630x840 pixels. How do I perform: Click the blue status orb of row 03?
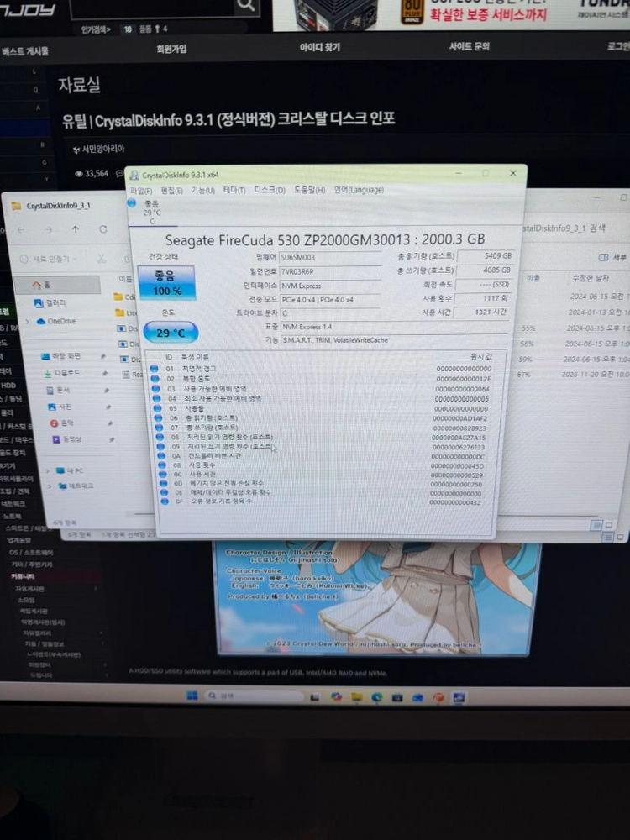[155, 388]
